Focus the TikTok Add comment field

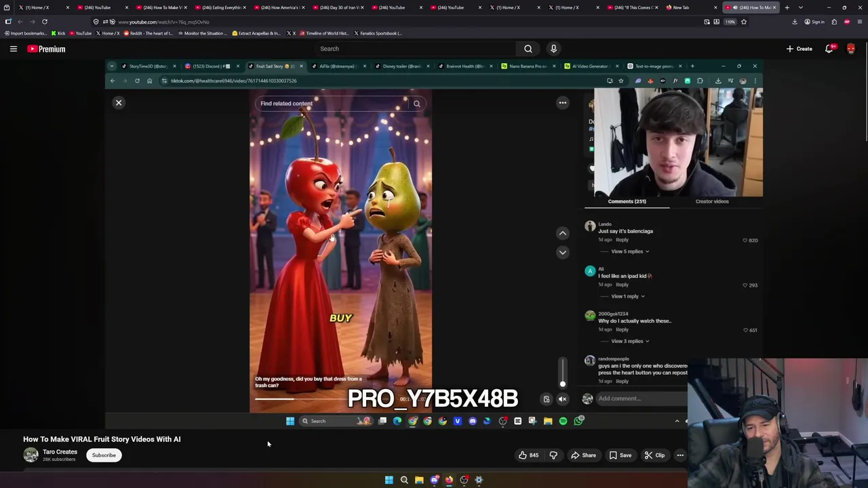[x=641, y=399]
